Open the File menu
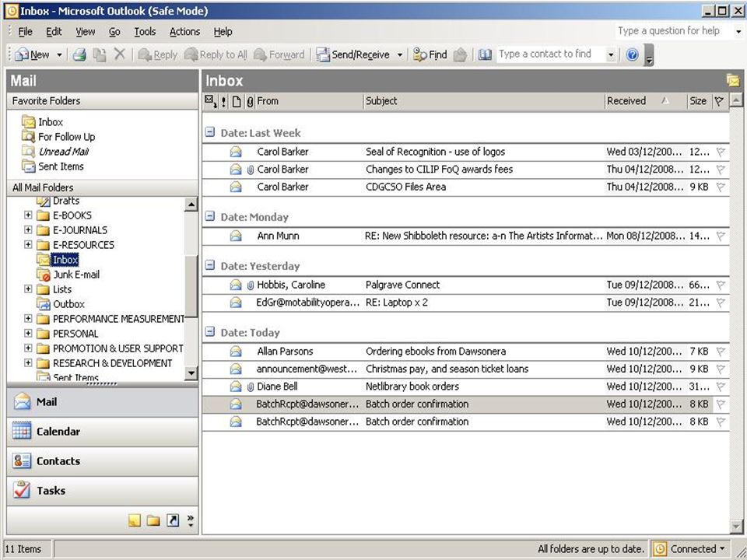The image size is (747, 560). [25, 32]
